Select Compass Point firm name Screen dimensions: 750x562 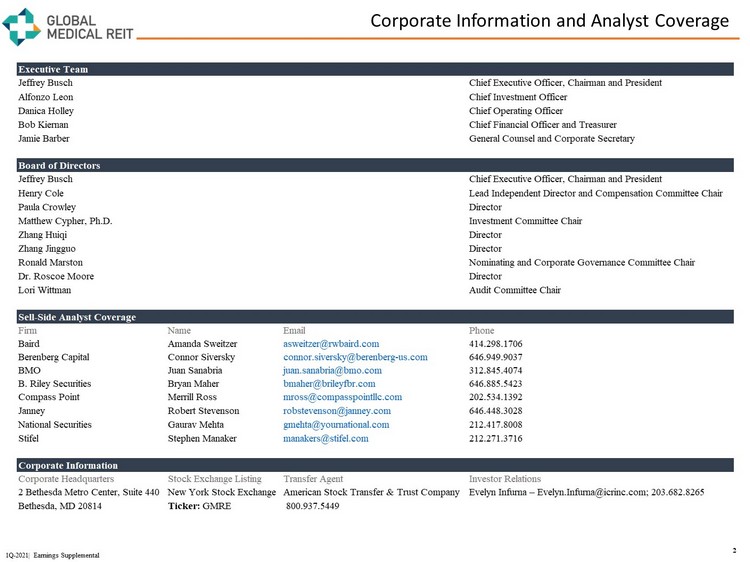click(49, 397)
